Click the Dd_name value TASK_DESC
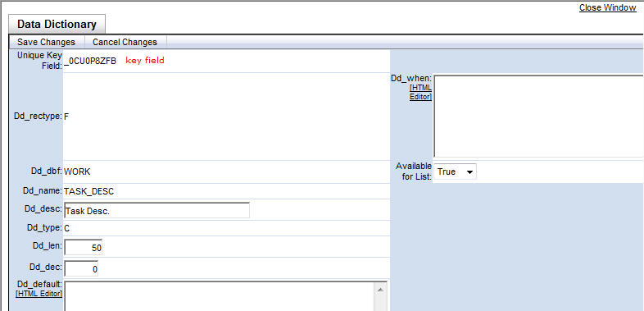Viewport: 644px width, 311px height. tap(88, 191)
